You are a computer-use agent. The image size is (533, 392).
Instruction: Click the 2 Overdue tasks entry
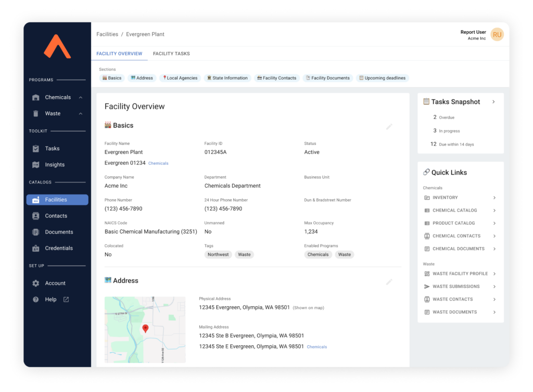click(x=443, y=117)
